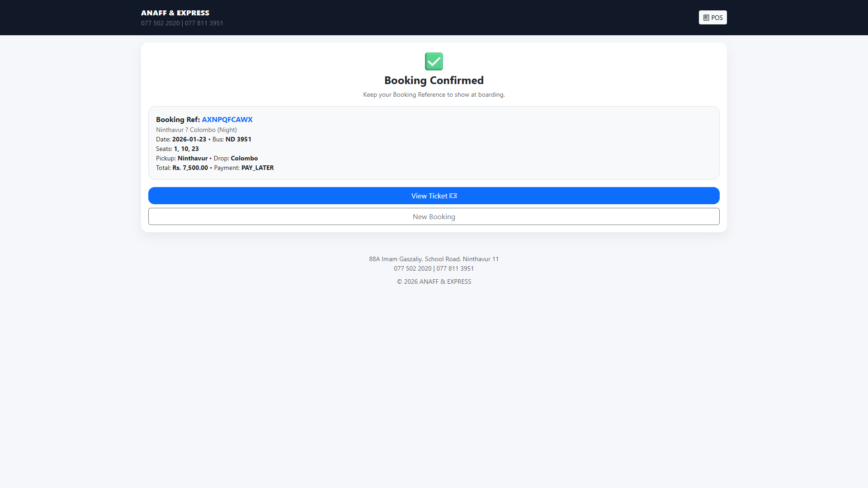This screenshot has width=868, height=488.
Task: Click the total Rs. 7,500.00
Action: coord(190,168)
